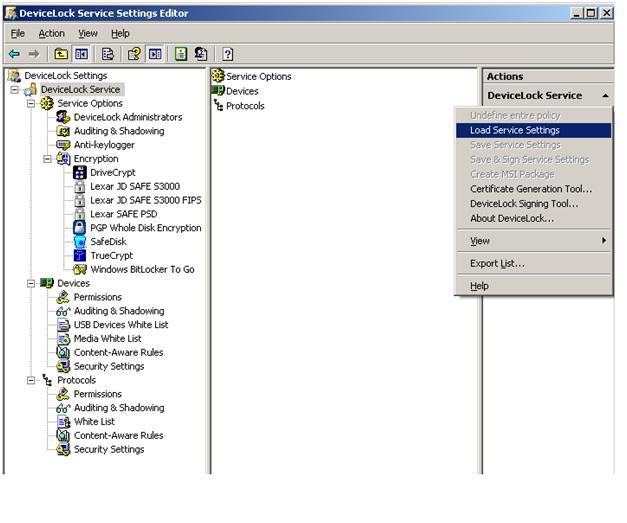
Task: Click the toolbar icon showing a user and a document
Action: 201,54
